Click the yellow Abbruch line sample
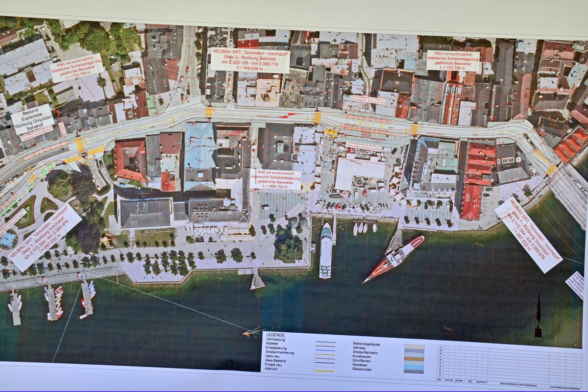This screenshot has height=392, width=588. coord(325,371)
